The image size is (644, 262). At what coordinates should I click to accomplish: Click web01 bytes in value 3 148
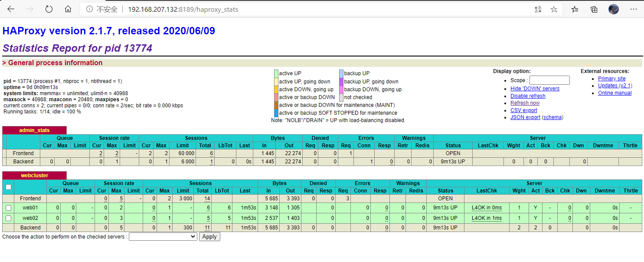point(271,208)
